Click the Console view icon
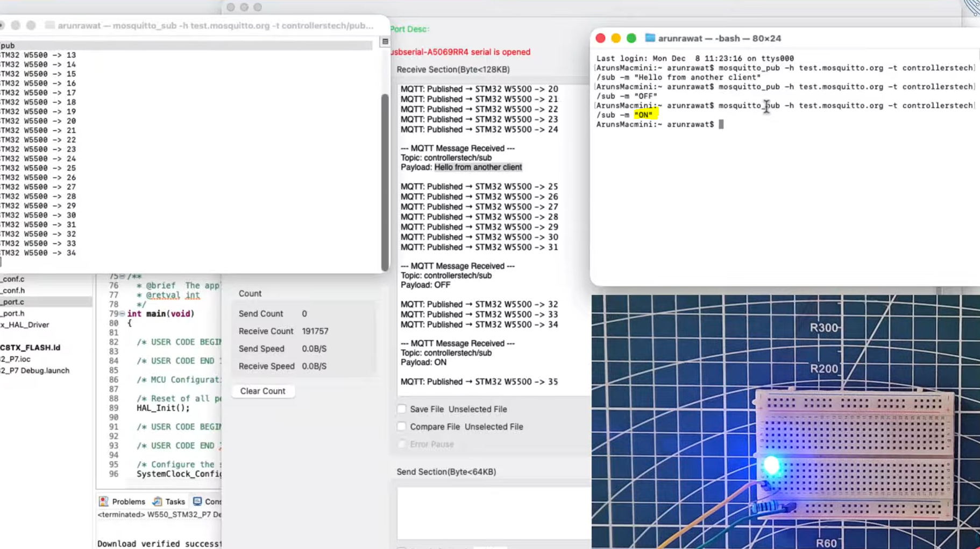 point(197,501)
